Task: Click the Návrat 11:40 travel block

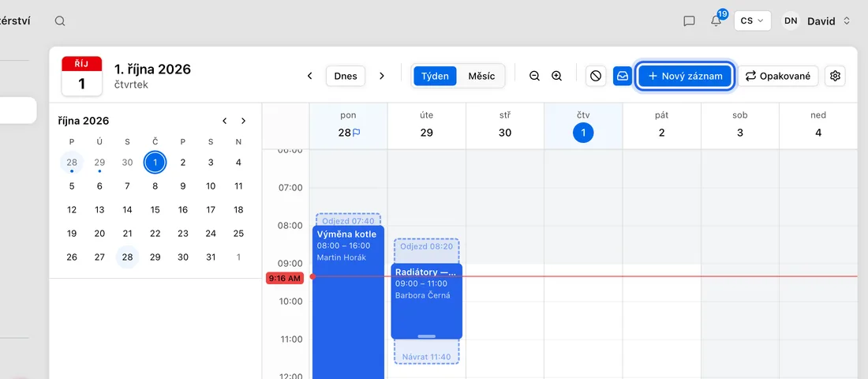Action: pos(426,351)
